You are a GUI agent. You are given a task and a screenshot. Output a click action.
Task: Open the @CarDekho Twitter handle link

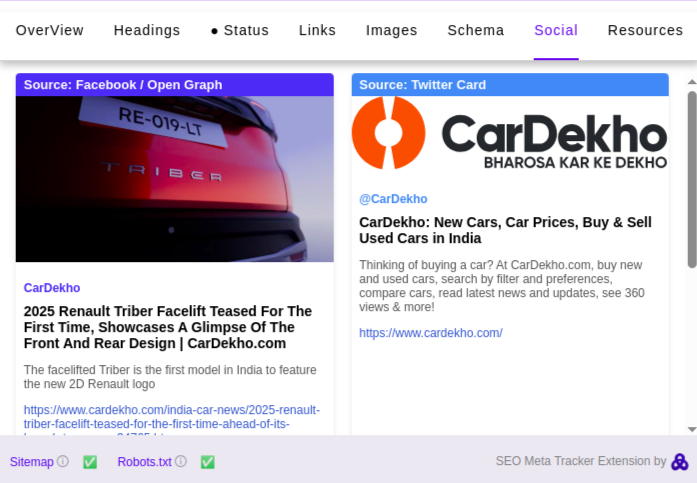tap(393, 199)
